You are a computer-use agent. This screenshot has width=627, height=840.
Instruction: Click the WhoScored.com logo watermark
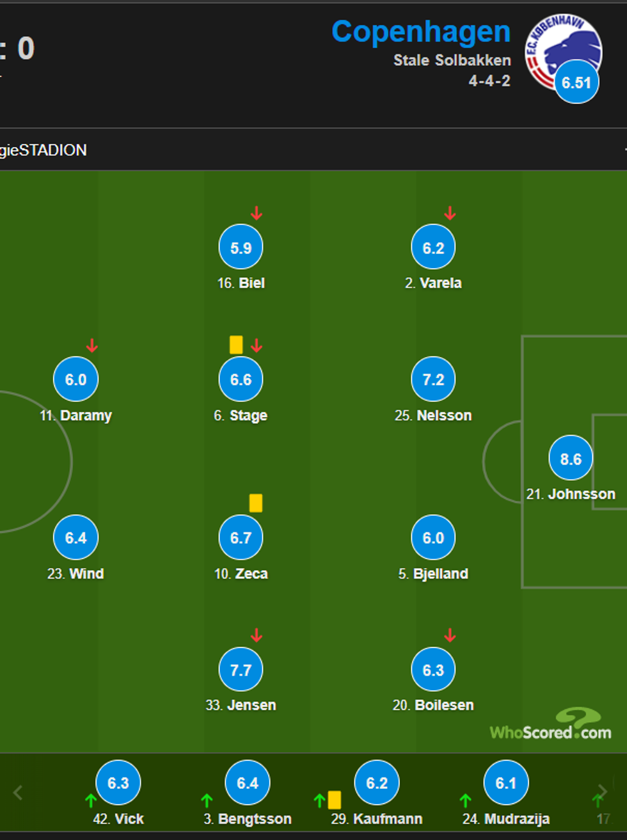click(x=550, y=725)
